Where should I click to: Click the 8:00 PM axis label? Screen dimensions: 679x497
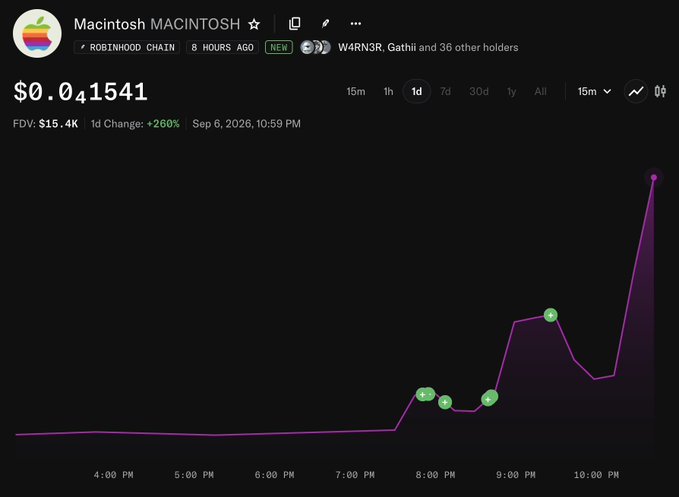pos(435,475)
